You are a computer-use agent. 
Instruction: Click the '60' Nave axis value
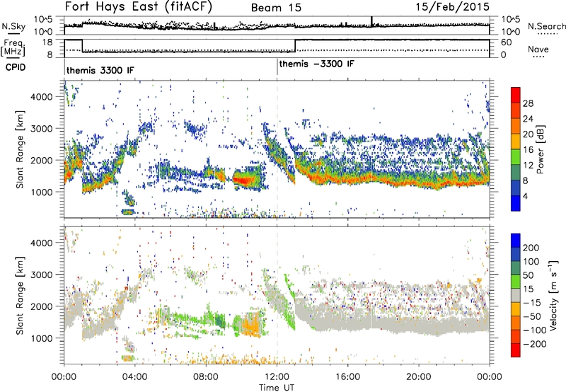507,42
